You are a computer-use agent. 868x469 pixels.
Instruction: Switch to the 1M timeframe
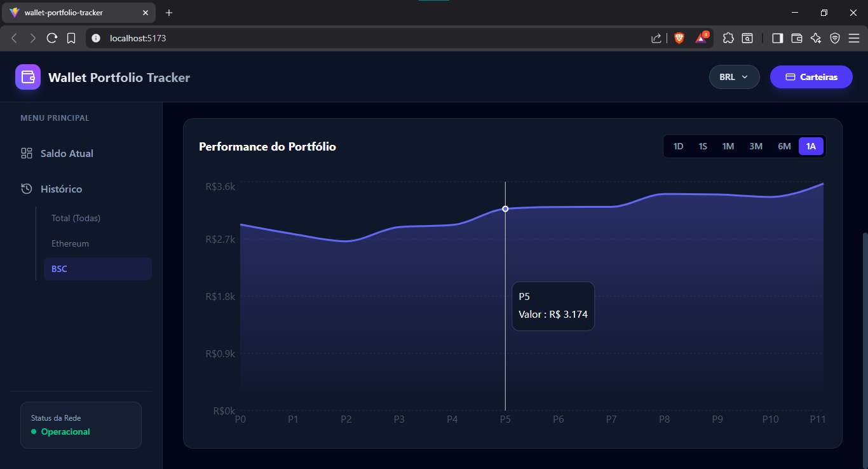(x=728, y=146)
